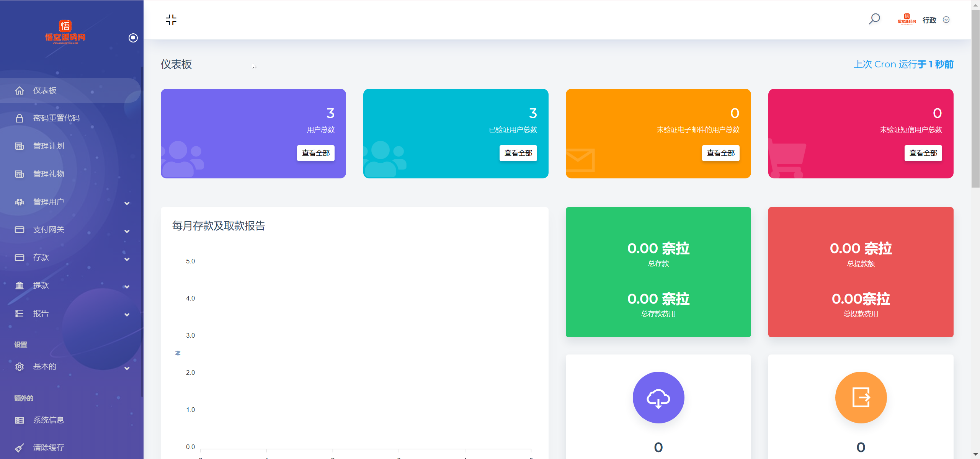Click the purple cloud download icon
Viewport: 980px width, 459px height.
[x=658, y=397]
